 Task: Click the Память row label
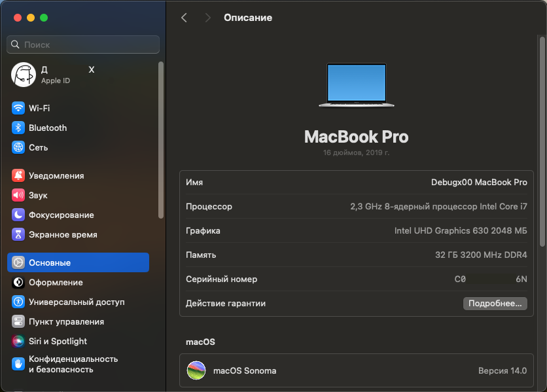[x=201, y=255]
